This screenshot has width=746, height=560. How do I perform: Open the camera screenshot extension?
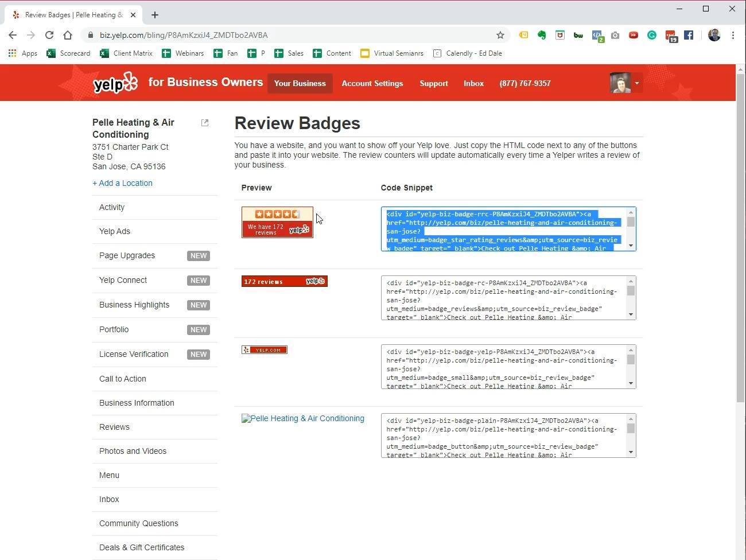pos(615,35)
